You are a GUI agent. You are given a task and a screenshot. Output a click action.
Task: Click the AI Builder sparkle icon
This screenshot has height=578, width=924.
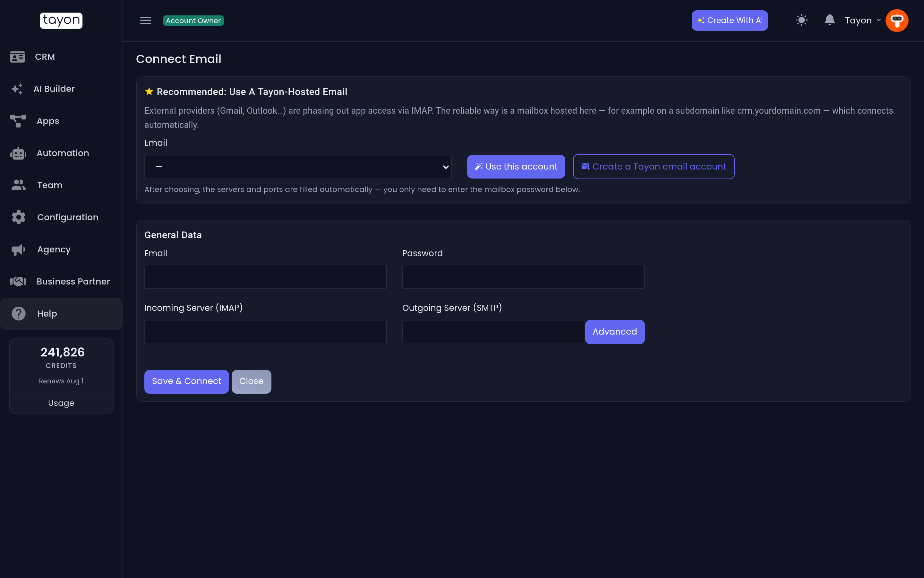(x=17, y=89)
